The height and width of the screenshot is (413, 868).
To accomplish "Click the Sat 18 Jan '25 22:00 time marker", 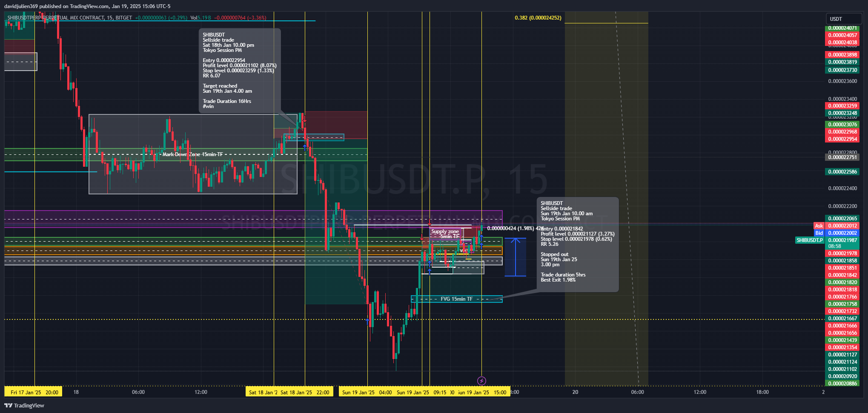I will pyautogui.click(x=305, y=392).
